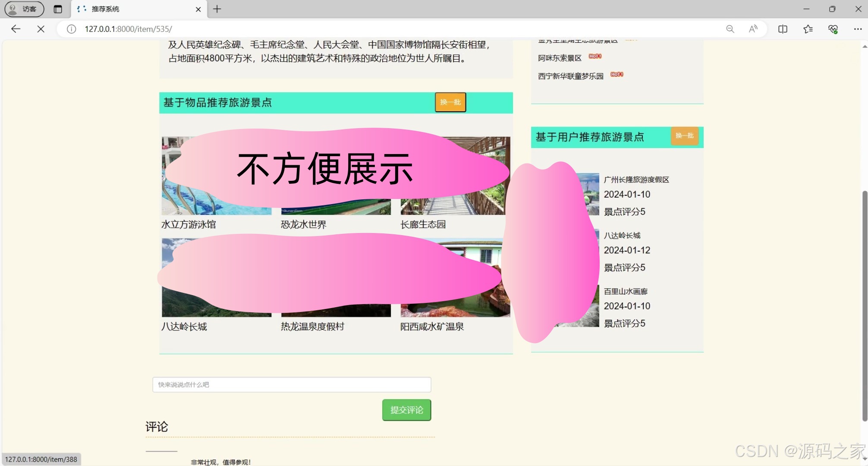Open split screen view icon
The height and width of the screenshot is (466, 868).
[782, 29]
